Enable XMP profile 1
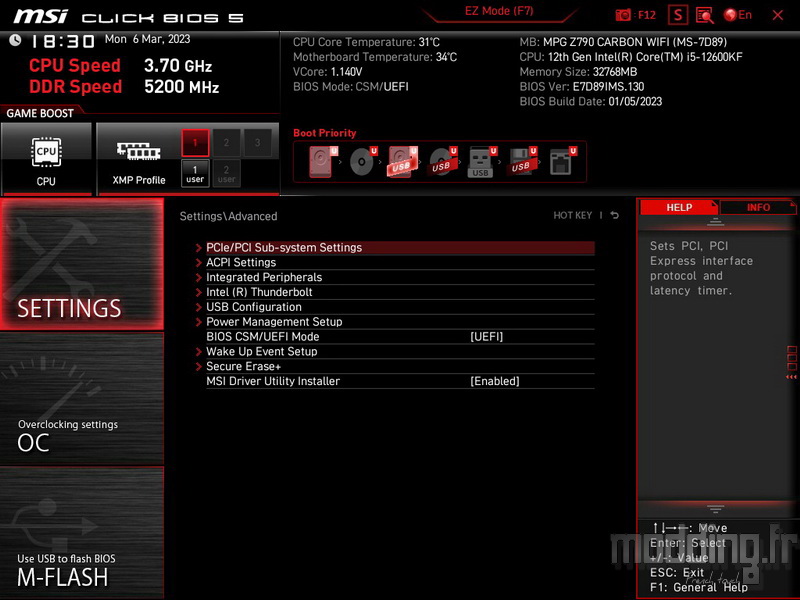The image size is (800, 600). pyautogui.click(x=195, y=142)
